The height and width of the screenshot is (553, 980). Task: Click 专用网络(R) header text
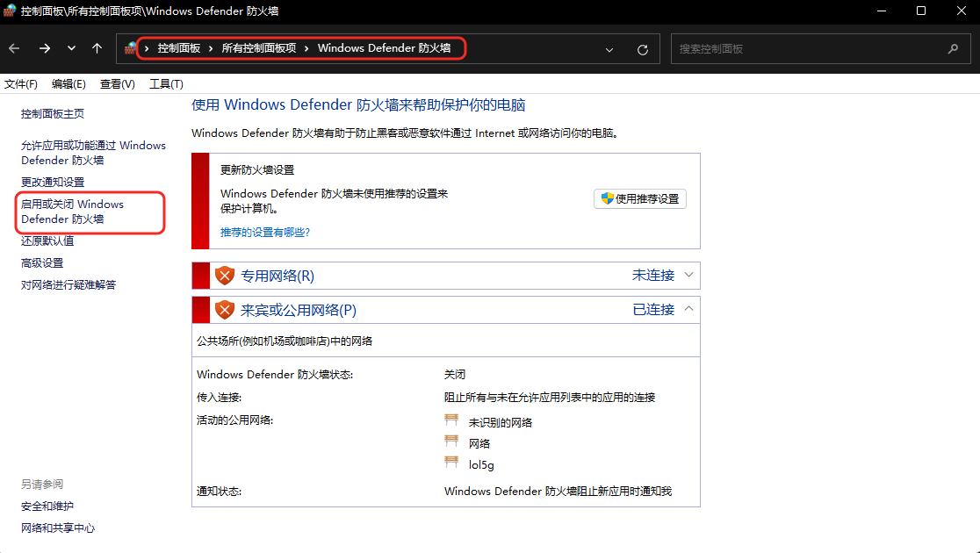coord(277,276)
